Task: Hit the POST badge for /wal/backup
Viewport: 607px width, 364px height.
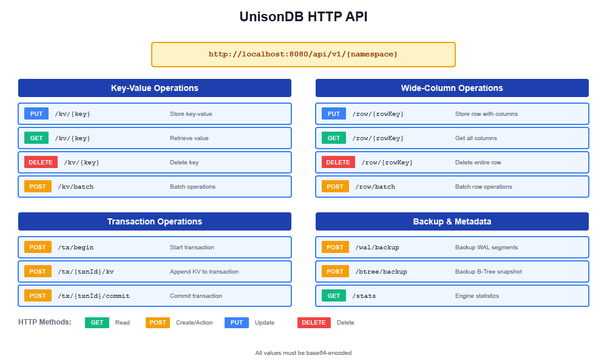Action: pos(335,247)
